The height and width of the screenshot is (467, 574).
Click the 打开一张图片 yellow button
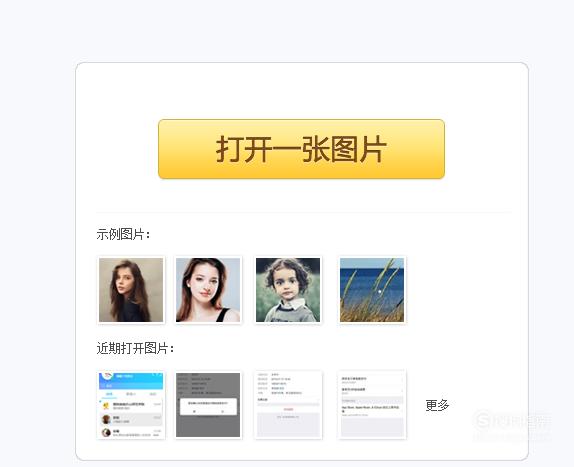pyautogui.click(x=301, y=149)
